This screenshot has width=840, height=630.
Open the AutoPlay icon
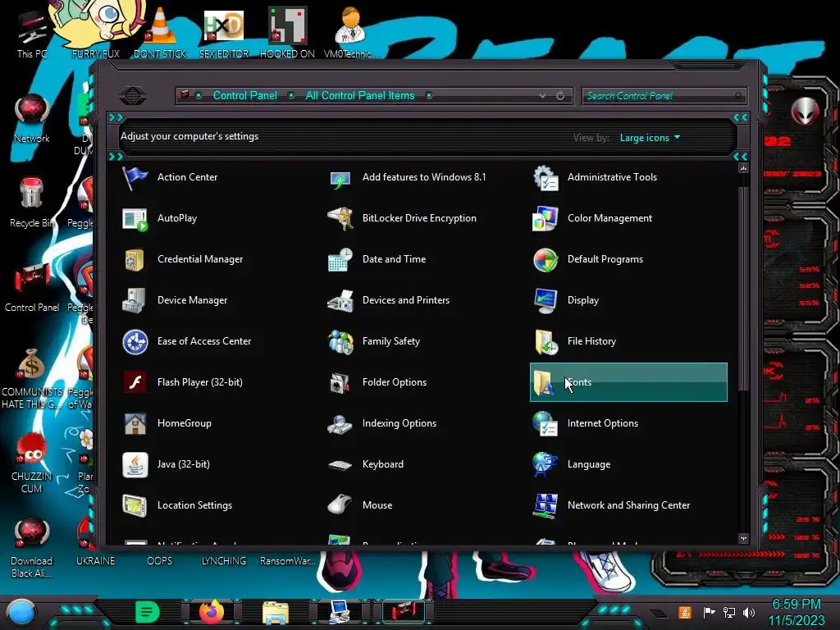[135, 218]
